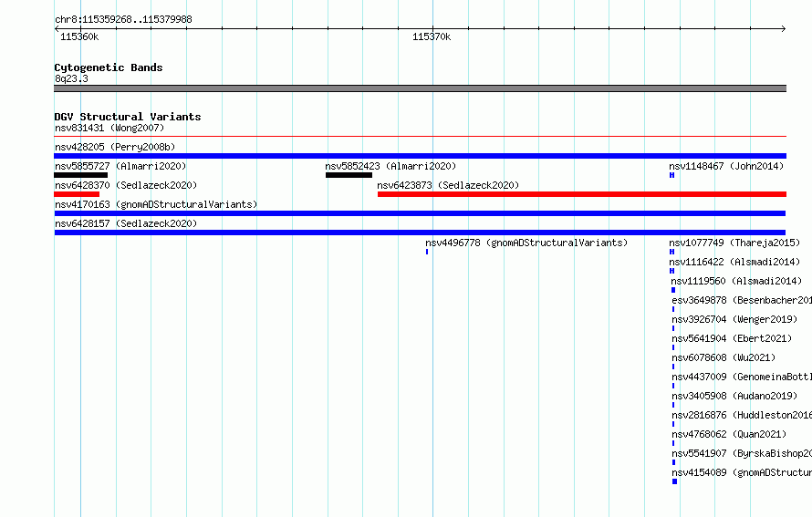Open nsv3405908 (Audano2019) label

tap(734, 396)
